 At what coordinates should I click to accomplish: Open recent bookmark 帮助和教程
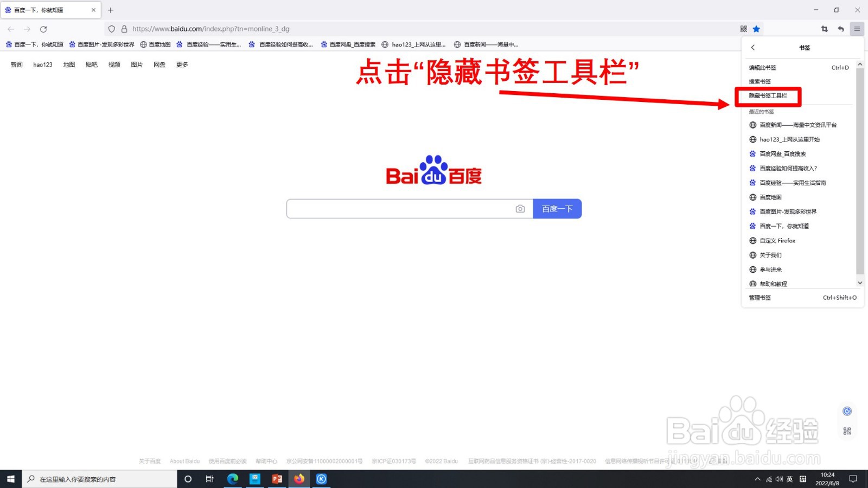click(x=773, y=284)
